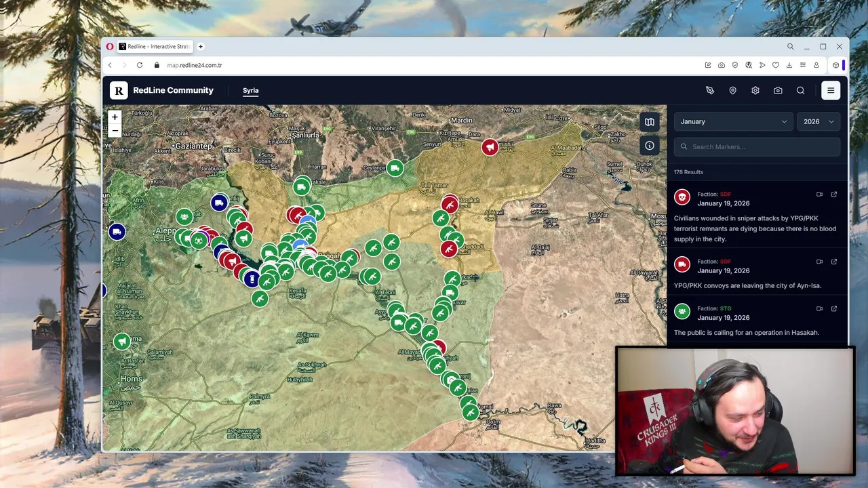The width and height of the screenshot is (868, 488).
Task: Open browser downloads arrow icon
Action: [789, 65]
